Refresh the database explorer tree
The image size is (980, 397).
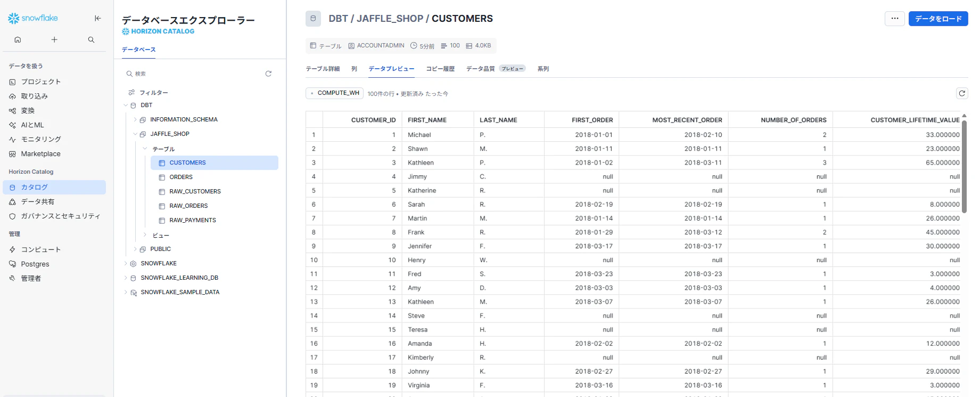268,74
